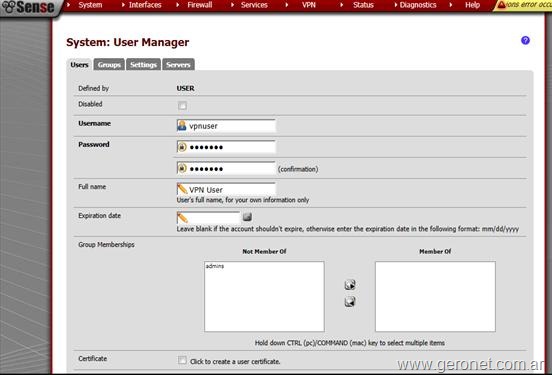Click the blue help question mark icon
Image resolution: width=552 pixels, height=375 pixels.
point(525,40)
